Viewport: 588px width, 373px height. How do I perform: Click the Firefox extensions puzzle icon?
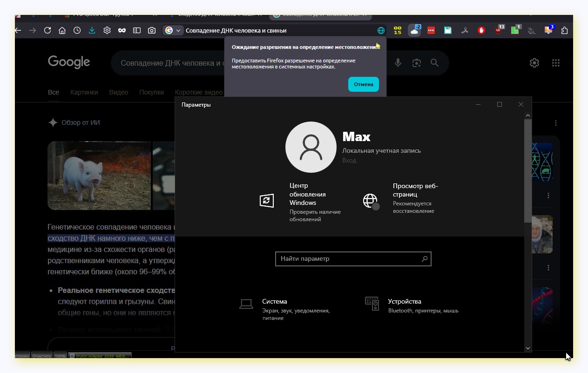[564, 31]
